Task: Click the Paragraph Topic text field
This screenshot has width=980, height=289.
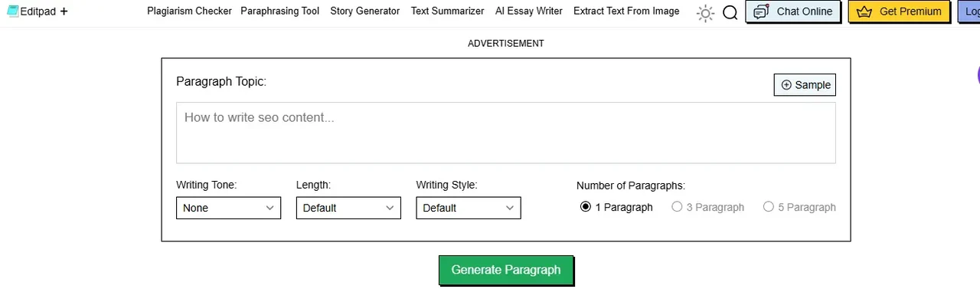Action: (506, 133)
